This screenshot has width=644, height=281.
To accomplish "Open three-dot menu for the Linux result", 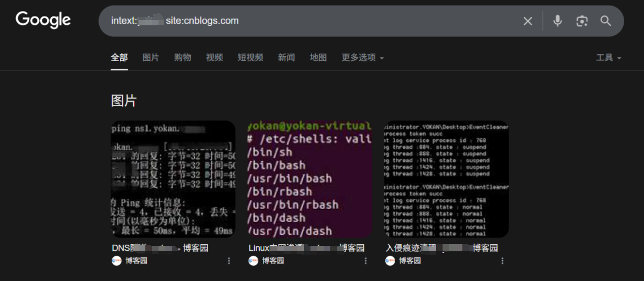I will point(365,261).
